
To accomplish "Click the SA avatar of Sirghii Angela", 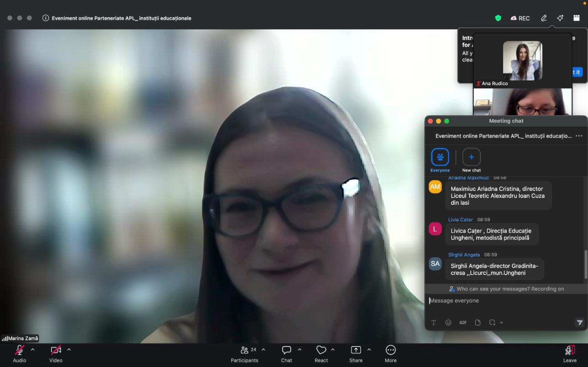I will point(435,264).
